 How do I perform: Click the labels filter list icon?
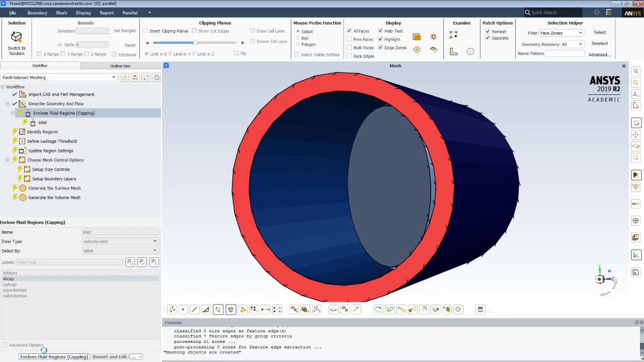coord(130,262)
